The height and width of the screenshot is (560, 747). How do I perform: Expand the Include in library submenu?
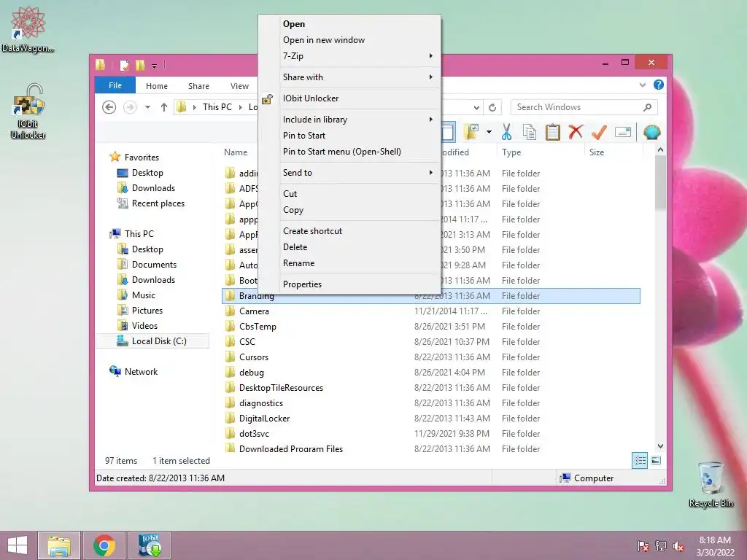(x=349, y=120)
